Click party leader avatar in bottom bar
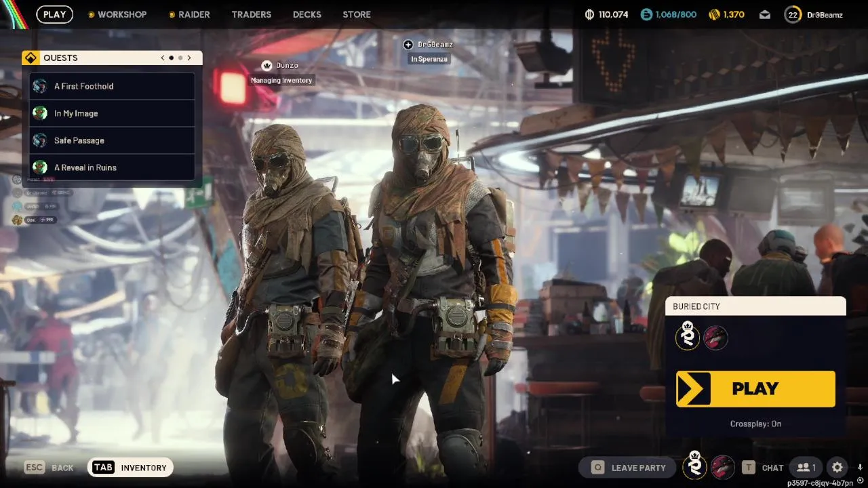This screenshot has height=488, width=868. point(694,466)
